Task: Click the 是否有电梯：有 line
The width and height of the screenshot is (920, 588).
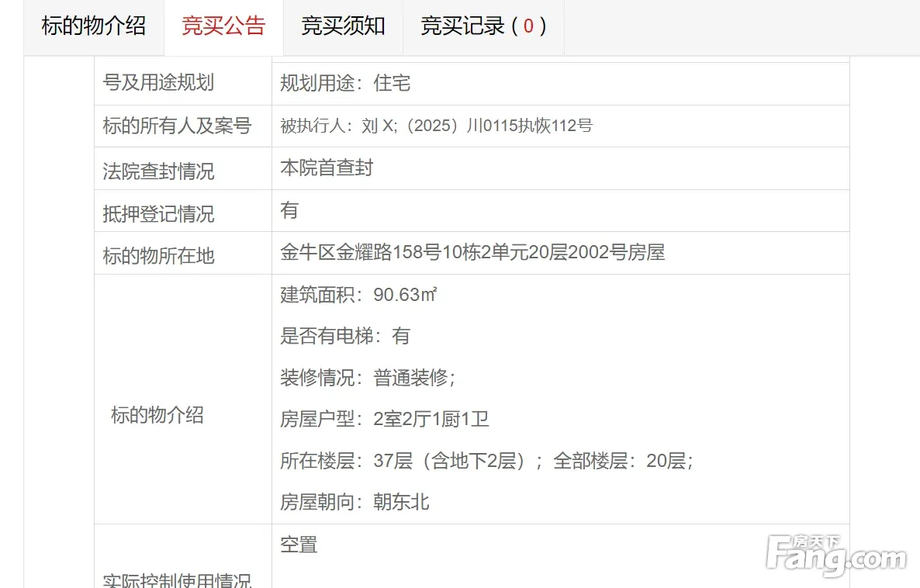Action: (x=345, y=336)
